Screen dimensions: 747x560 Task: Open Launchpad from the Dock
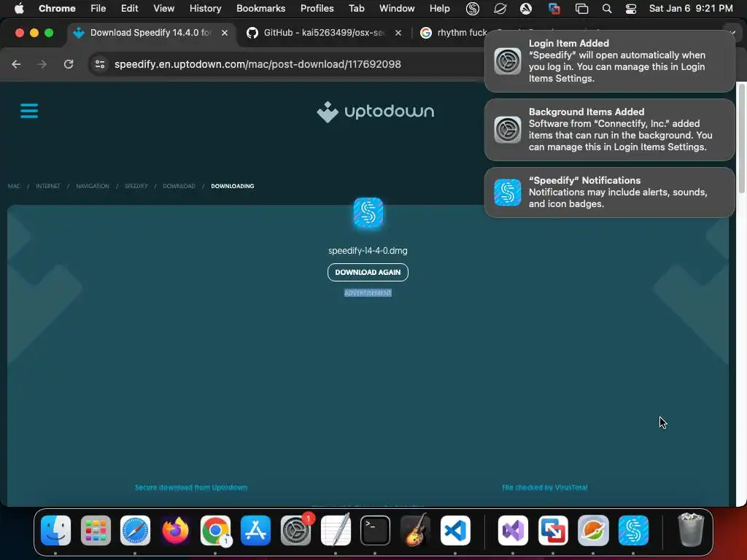coord(96,531)
